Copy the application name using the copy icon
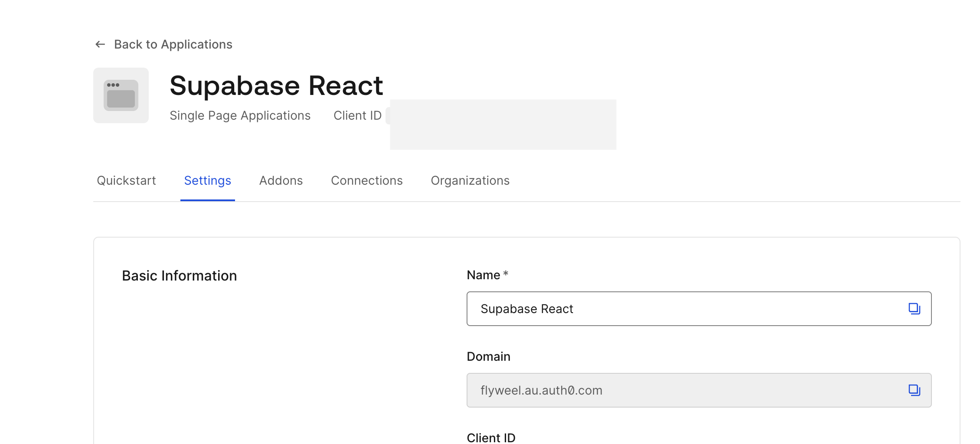The image size is (980, 444). click(x=914, y=308)
